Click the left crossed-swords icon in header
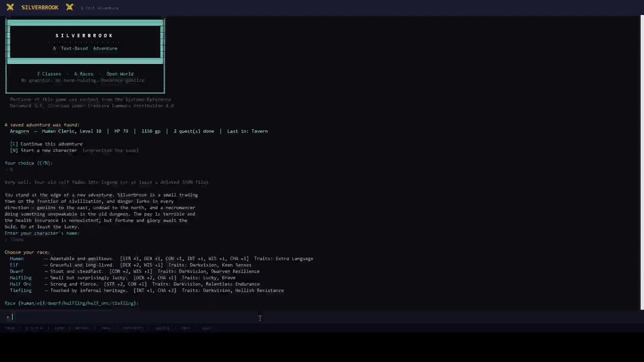The height and width of the screenshot is (362, 644). pyautogui.click(x=10, y=7)
